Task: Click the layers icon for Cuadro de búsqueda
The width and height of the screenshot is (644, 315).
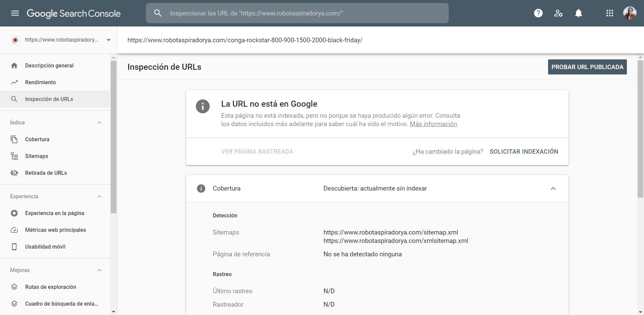Action: 14,304
